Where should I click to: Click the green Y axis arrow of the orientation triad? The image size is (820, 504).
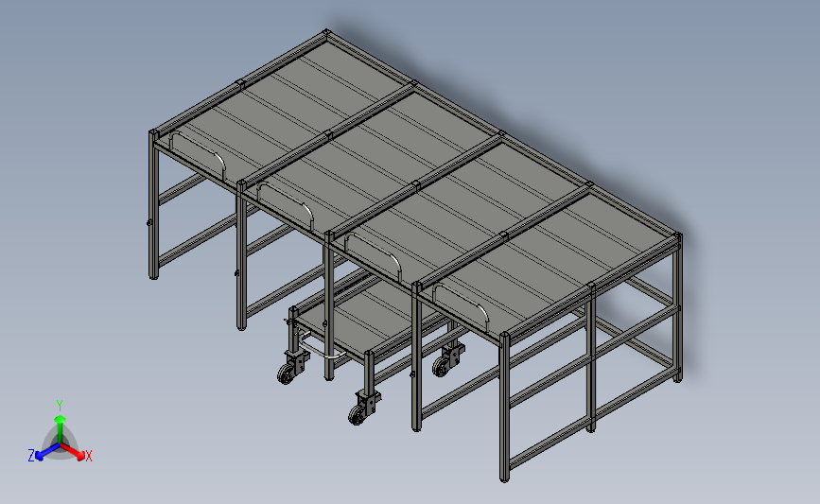61,428
